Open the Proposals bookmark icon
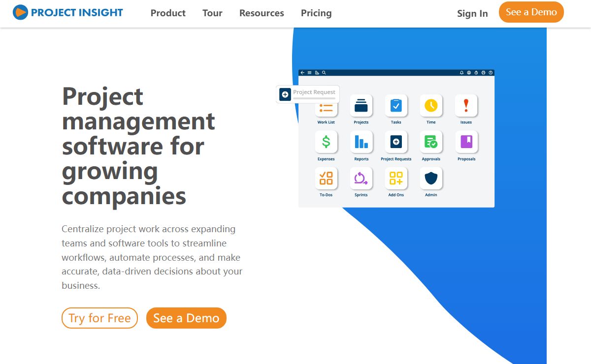 pyautogui.click(x=466, y=142)
